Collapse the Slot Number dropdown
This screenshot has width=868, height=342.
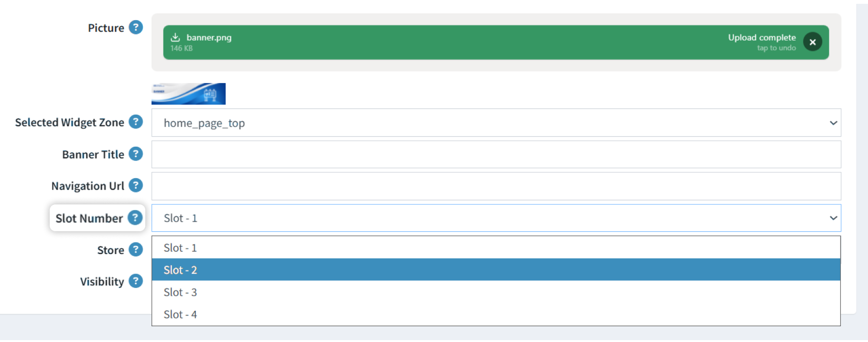coord(496,218)
